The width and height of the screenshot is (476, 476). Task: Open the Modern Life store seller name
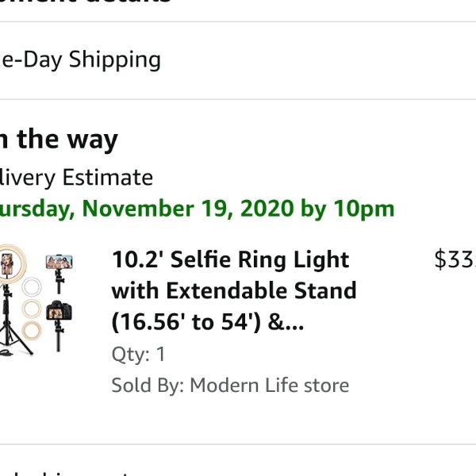269,386
